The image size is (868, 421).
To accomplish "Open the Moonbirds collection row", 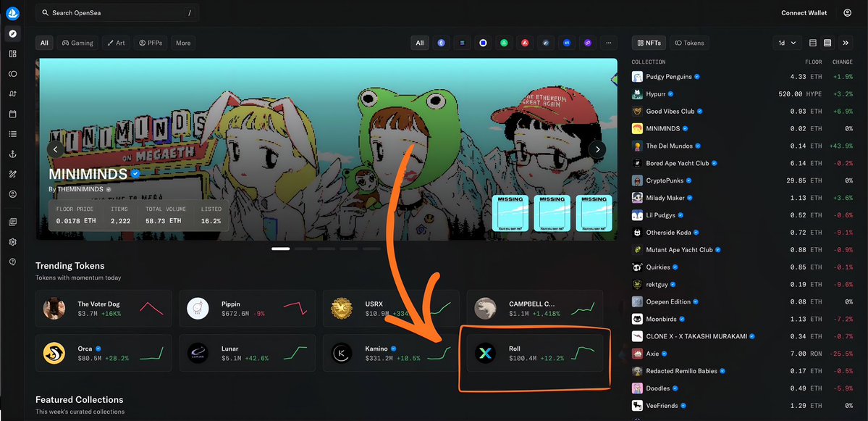I will [742, 319].
